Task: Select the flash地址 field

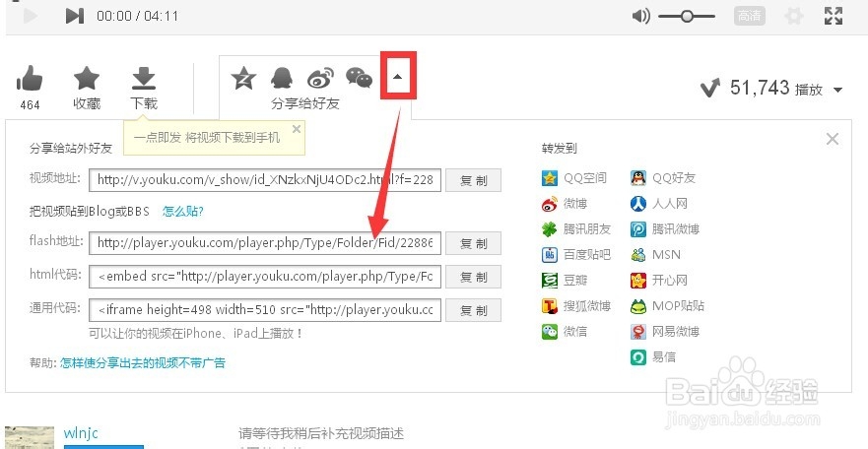Action: [265, 243]
